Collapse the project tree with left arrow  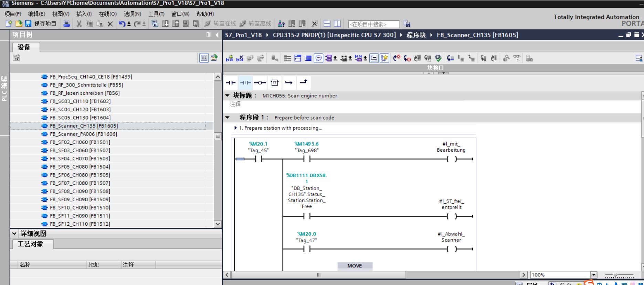pyautogui.click(x=217, y=35)
